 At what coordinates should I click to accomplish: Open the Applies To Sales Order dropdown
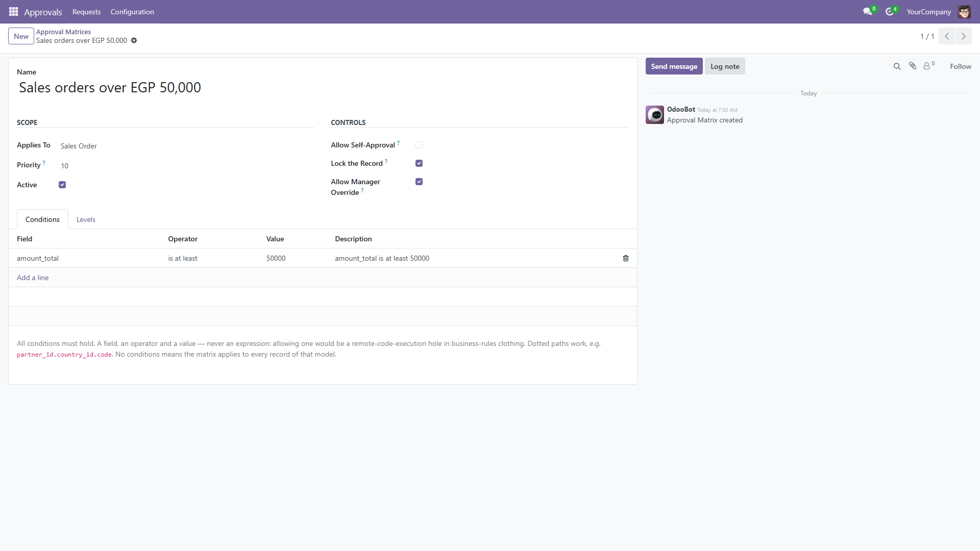(187, 146)
